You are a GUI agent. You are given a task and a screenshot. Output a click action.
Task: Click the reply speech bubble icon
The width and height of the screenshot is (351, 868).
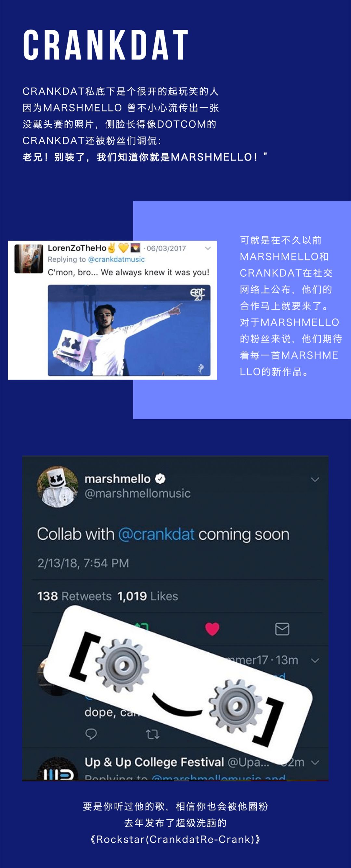pos(91,734)
